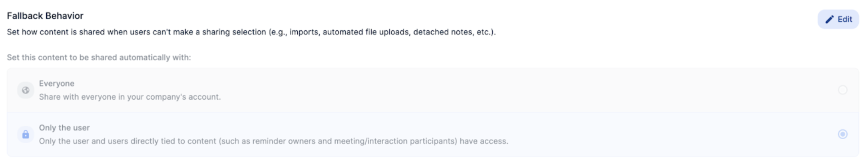Click the Fallback Behavior heading
Screen dimensions: 868x164
coord(45,16)
